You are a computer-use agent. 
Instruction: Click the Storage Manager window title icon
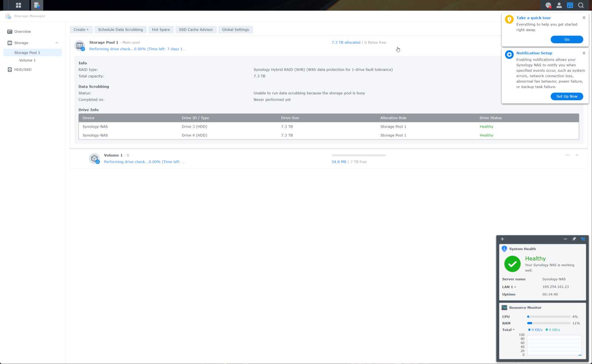tap(8, 16)
